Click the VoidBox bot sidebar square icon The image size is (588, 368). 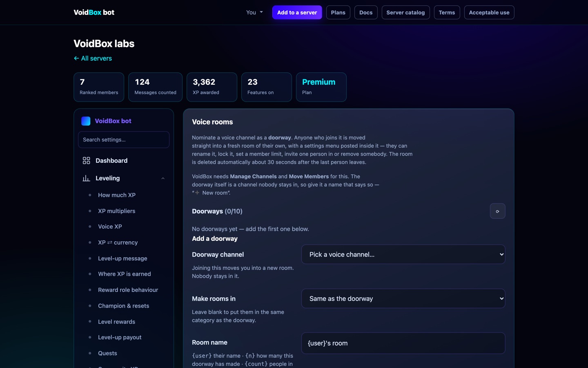(86, 121)
